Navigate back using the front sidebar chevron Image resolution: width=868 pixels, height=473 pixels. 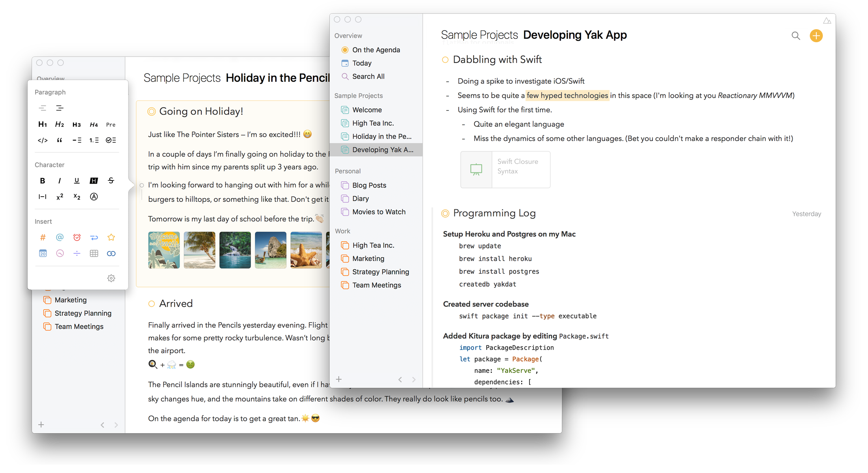400,379
